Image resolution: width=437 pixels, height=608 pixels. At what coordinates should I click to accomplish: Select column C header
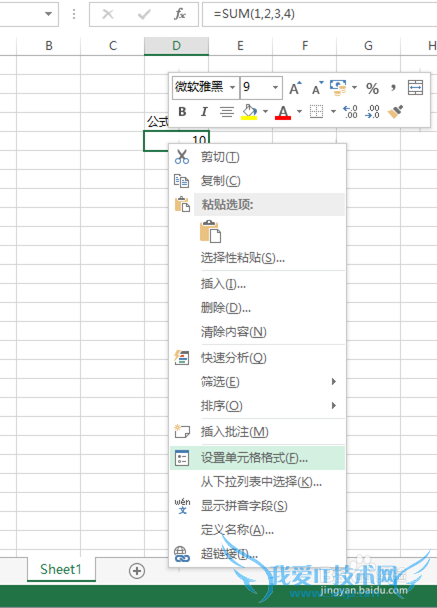(x=113, y=46)
